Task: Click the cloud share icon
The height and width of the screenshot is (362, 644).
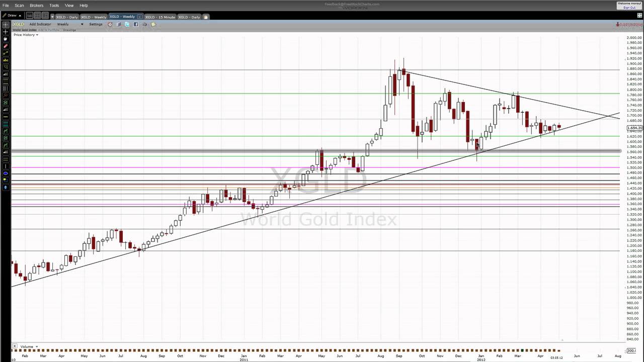Action: coord(145,24)
